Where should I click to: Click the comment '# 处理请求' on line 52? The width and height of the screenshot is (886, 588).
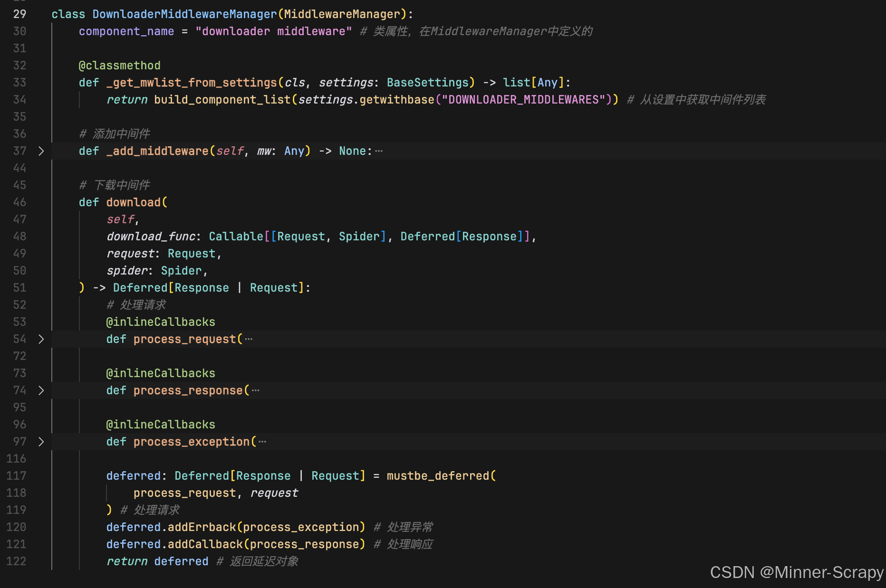(136, 305)
